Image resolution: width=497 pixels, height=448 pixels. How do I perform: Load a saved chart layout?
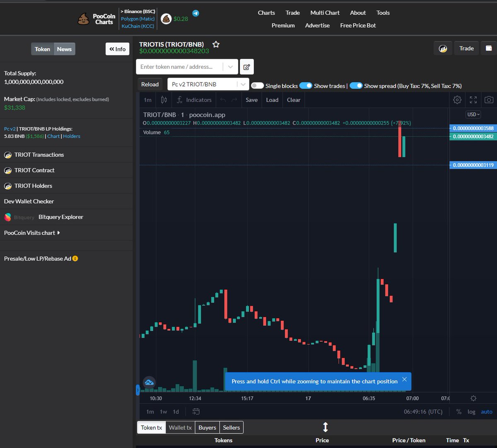[x=272, y=100]
